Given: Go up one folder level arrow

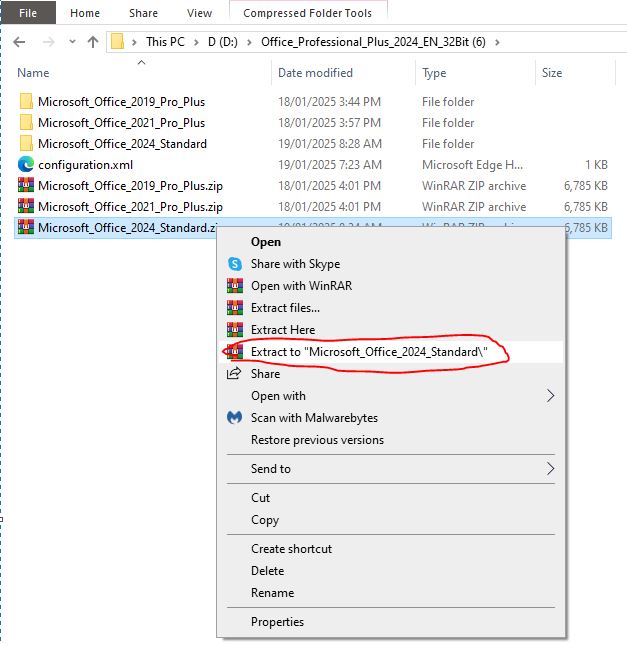Looking at the screenshot, I should click(93, 42).
